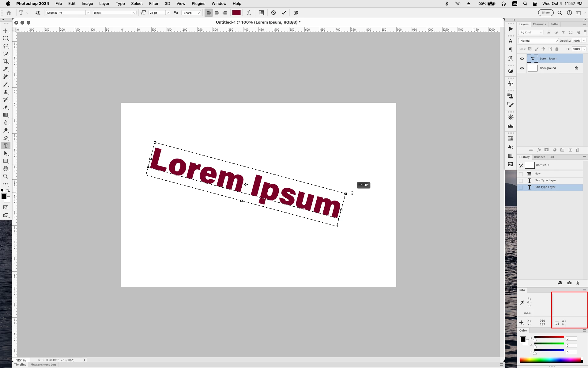Select the Edit Type Layer history state
This screenshot has height=368, width=588.
(x=545, y=187)
